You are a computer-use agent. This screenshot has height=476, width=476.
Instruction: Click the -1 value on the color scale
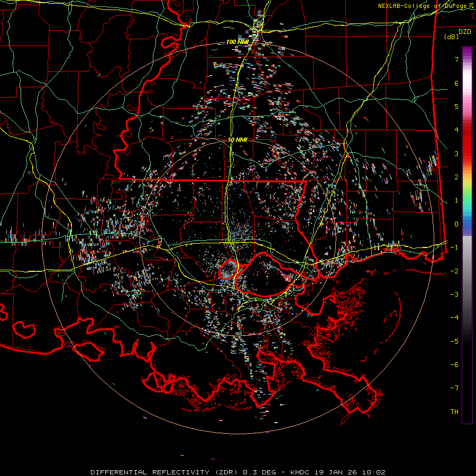click(454, 248)
